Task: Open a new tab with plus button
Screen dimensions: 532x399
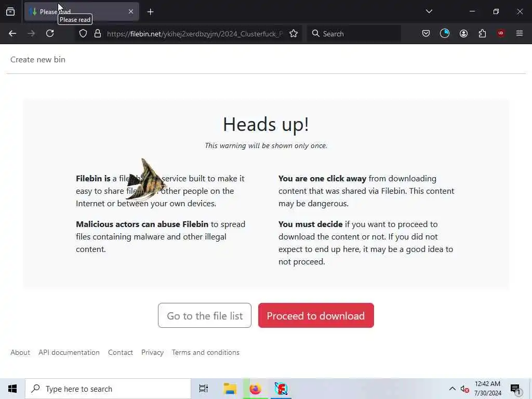Action: [150, 12]
